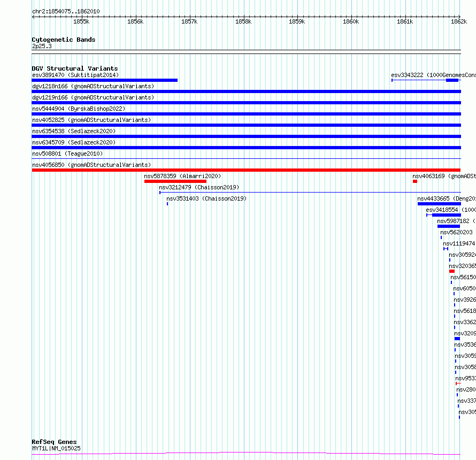
Task: Click the 2p25.3 band label
Action: tap(42, 46)
